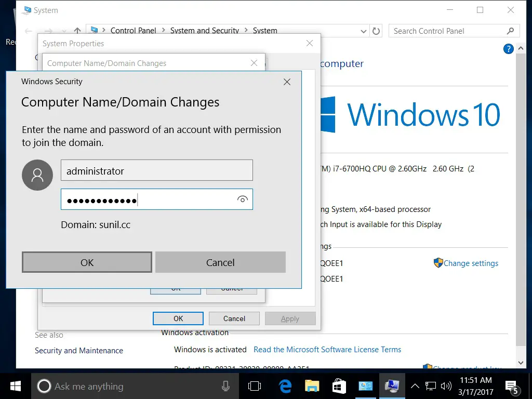Viewport: 532px width, 399px height.
Task: Switch to the Control Panel taskbar icon
Action: pos(365,386)
